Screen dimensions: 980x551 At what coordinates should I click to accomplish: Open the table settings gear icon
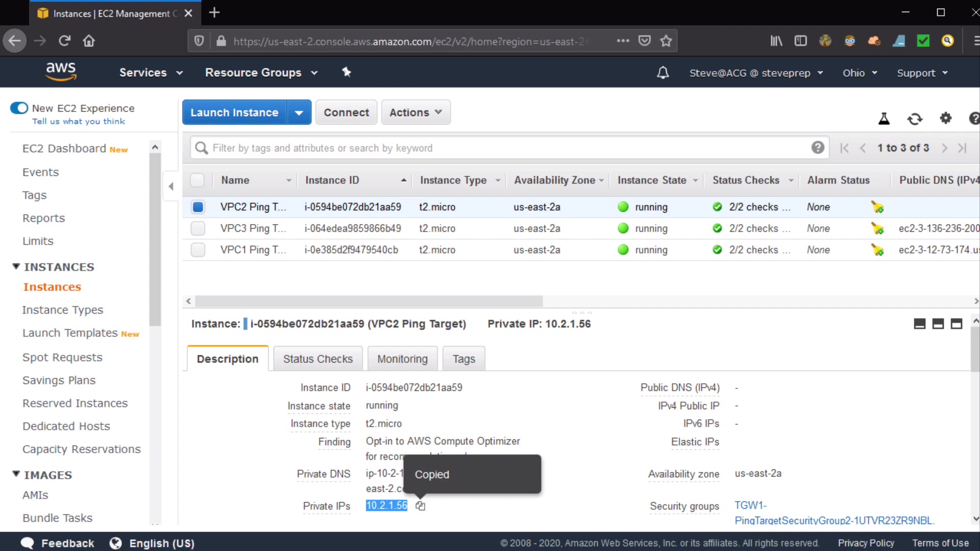point(945,118)
